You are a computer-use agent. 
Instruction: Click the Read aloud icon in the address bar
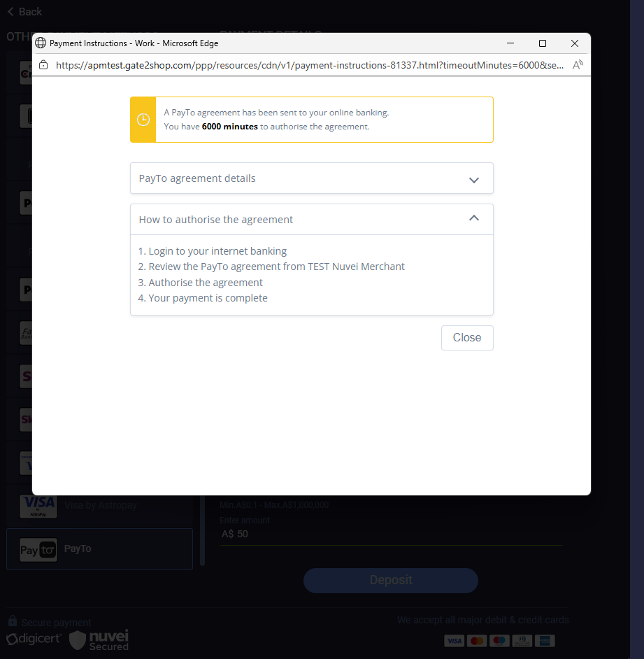pyautogui.click(x=577, y=65)
